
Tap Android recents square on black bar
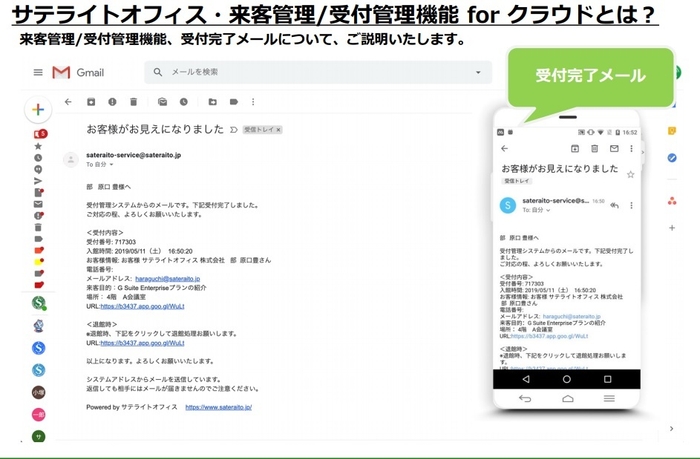608,379
